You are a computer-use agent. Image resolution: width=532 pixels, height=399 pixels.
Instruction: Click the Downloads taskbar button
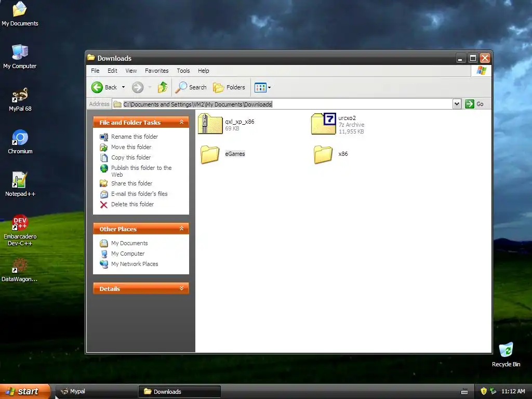tap(180, 392)
